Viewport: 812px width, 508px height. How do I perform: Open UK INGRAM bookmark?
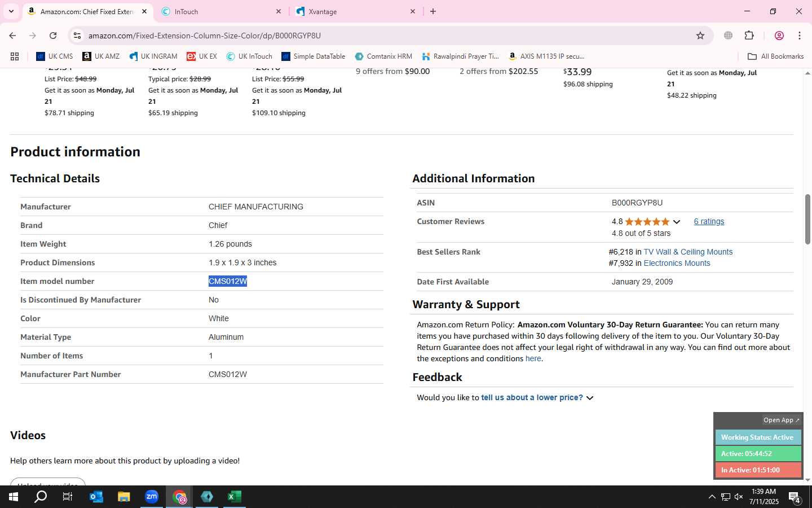[x=153, y=56]
